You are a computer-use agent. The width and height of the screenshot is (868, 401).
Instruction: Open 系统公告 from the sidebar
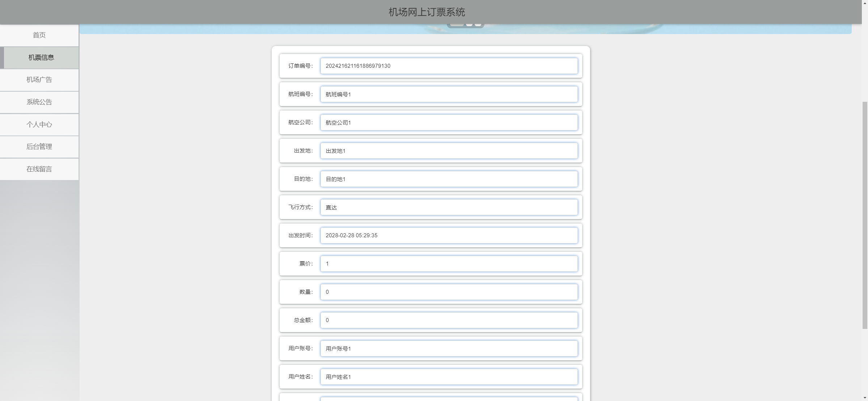click(x=39, y=102)
